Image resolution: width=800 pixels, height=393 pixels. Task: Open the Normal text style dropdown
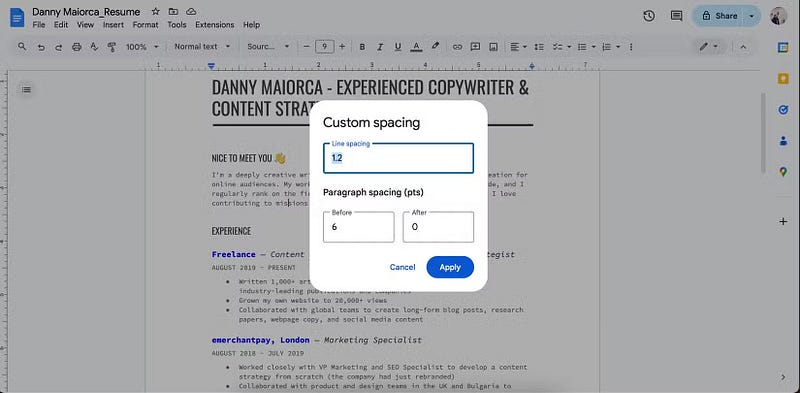[x=202, y=46]
